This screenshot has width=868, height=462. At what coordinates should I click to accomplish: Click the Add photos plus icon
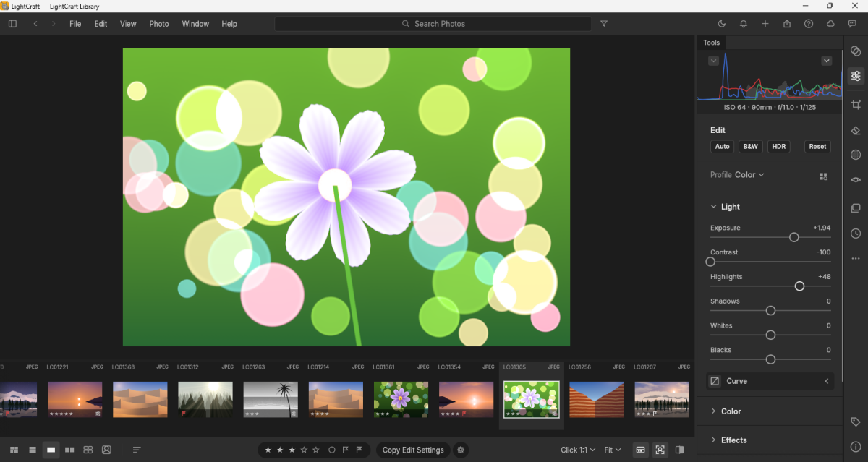click(765, 24)
